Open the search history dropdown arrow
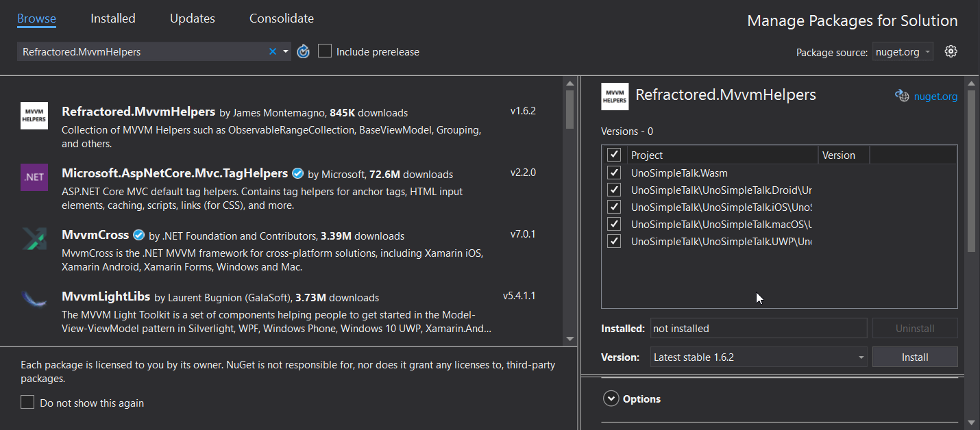Viewport: 980px width, 430px height. coord(286,51)
